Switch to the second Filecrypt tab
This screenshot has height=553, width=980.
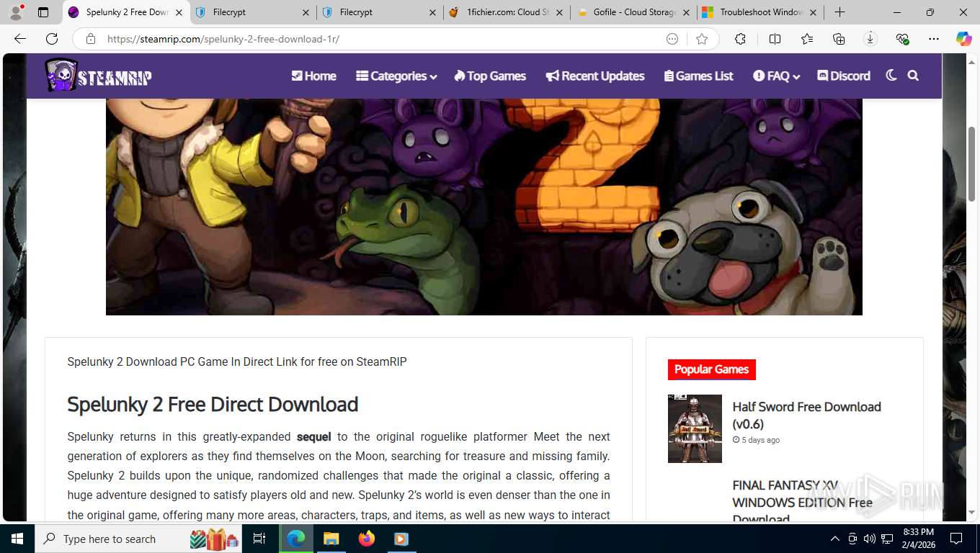click(379, 12)
